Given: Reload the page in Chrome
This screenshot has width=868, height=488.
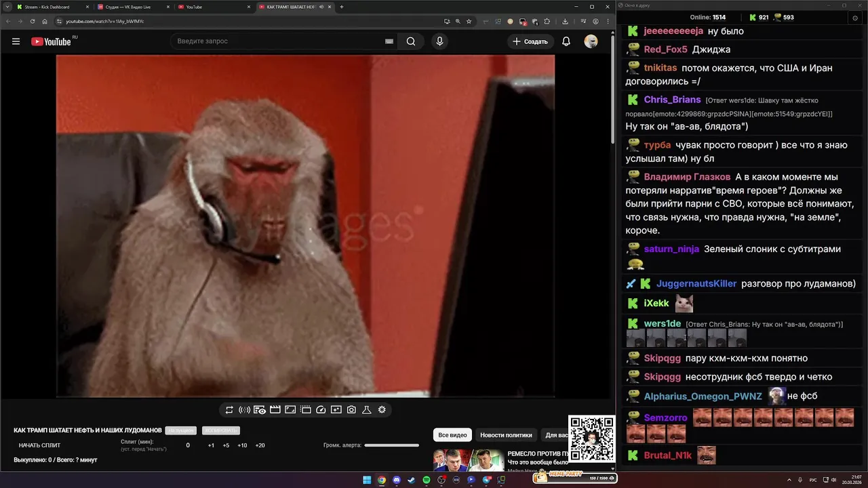Looking at the screenshot, I should click(33, 21).
